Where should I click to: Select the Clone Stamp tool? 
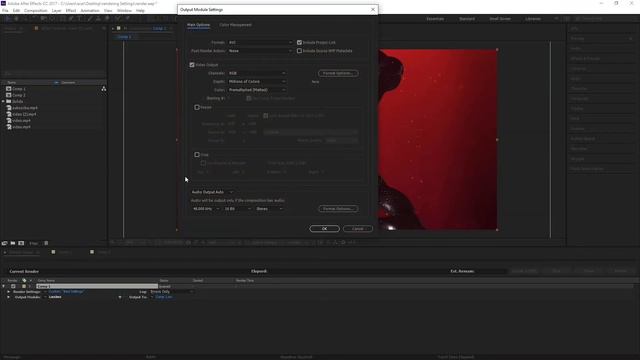(98, 18)
